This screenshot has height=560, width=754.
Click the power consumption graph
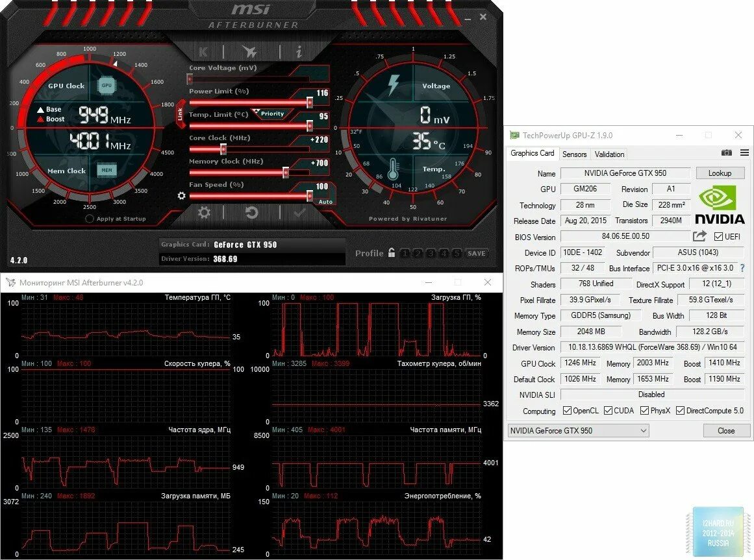tap(377, 528)
